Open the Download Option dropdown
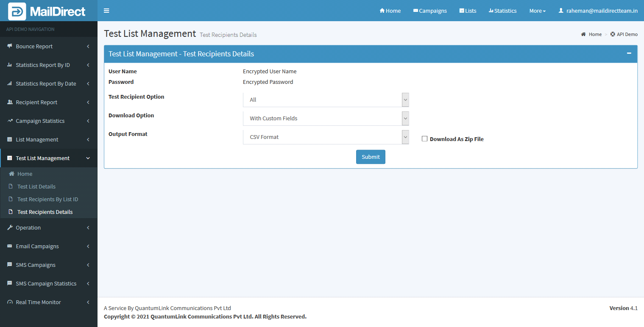644x327 pixels. (326, 119)
